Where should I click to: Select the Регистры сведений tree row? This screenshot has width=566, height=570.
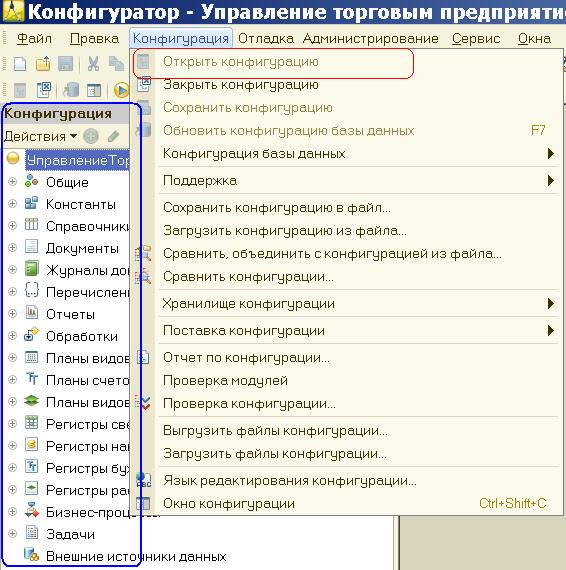87,424
